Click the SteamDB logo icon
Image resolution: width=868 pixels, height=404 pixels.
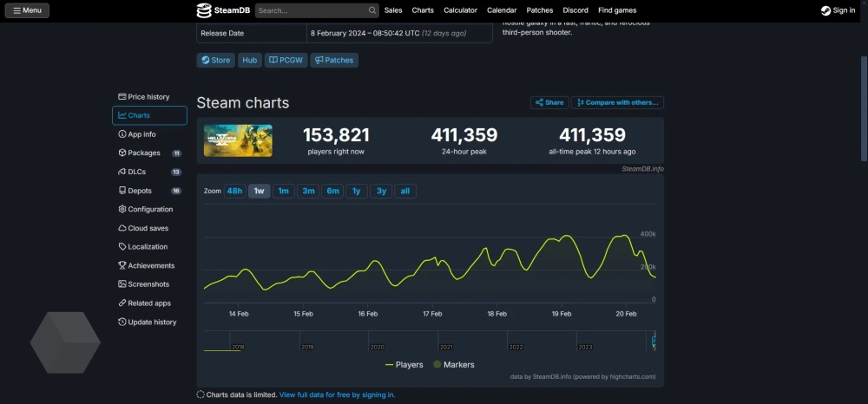pyautogui.click(x=204, y=10)
